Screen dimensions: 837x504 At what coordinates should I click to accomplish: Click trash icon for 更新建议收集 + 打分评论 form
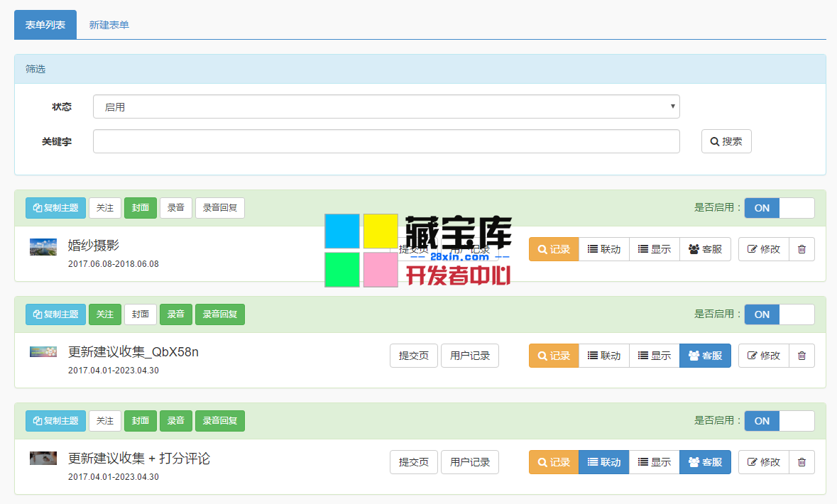click(x=802, y=462)
